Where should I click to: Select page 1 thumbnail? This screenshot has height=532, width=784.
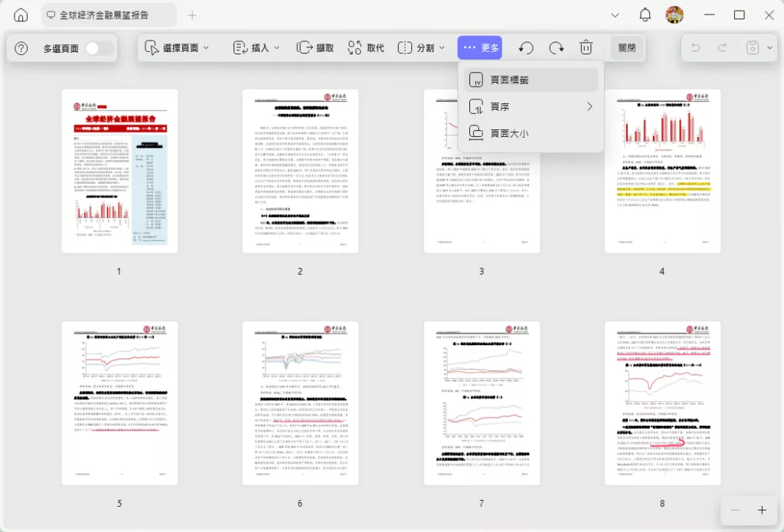click(x=119, y=171)
